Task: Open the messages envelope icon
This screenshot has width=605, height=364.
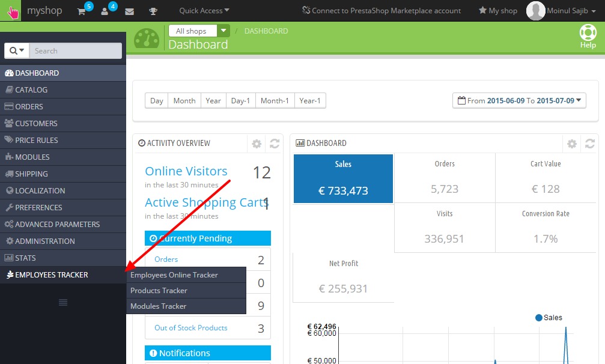Action: [130, 11]
